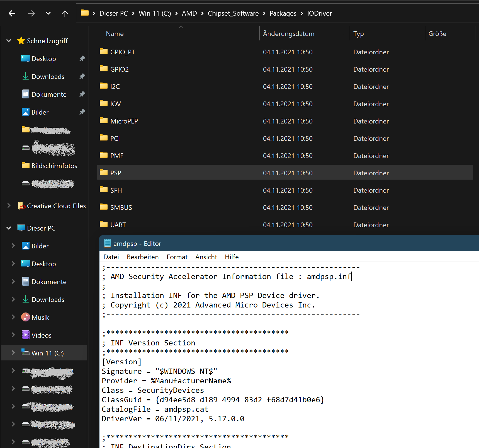
Task: Open the Bearbeiten menu in Editor
Action: (143, 257)
